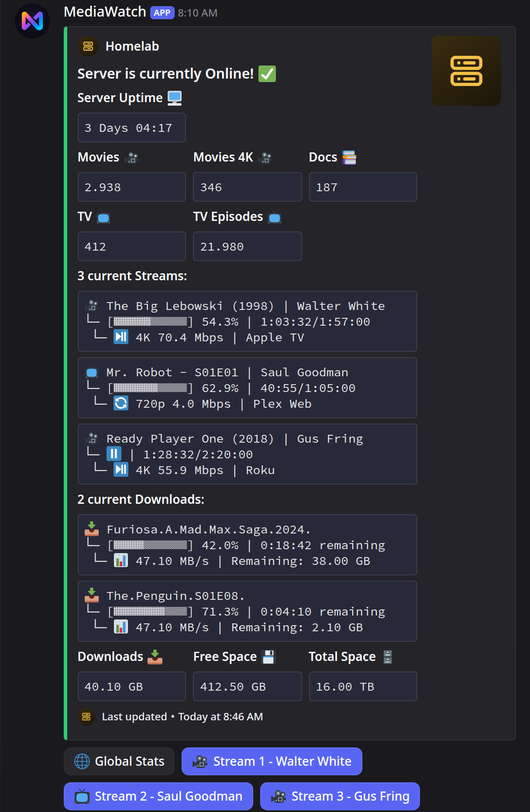Click the computer emoji beside Server Uptime
This screenshot has width=530, height=812.
pos(175,98)
